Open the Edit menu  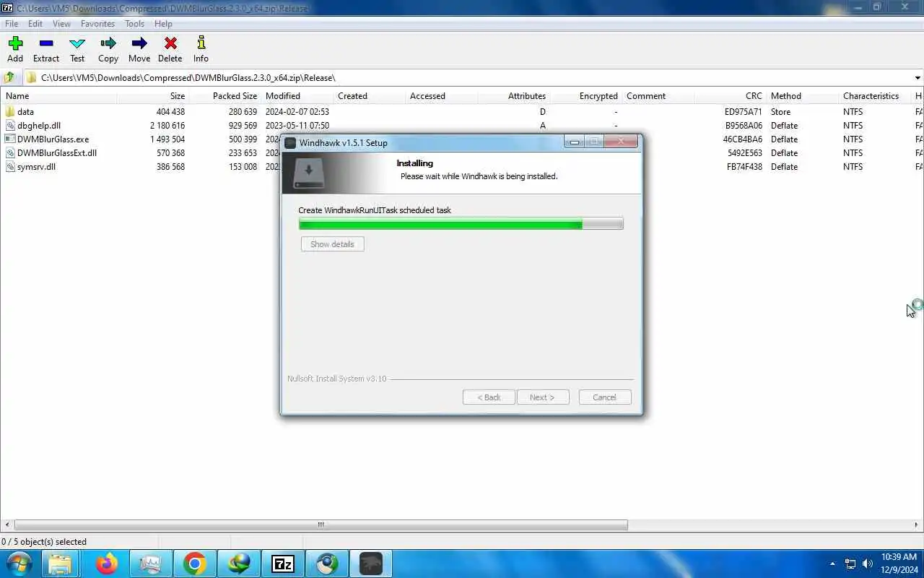pyautogui.click(x=35, y=24)
